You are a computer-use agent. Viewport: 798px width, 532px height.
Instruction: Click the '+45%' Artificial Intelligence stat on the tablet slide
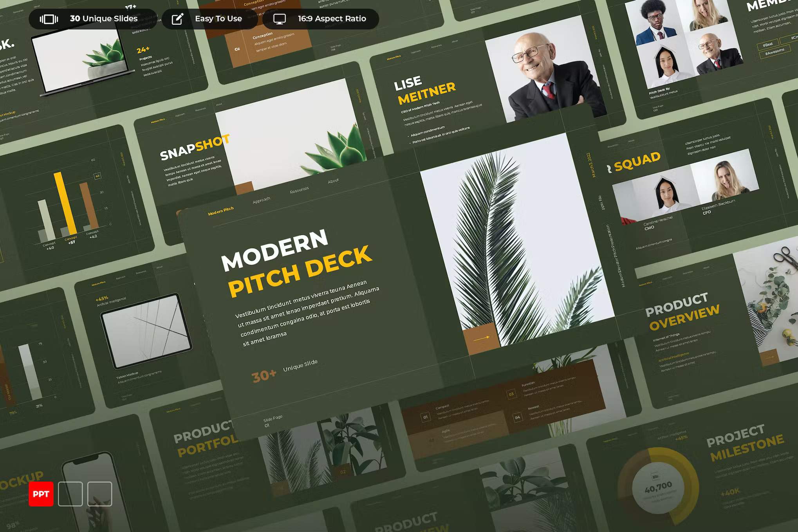(x=102, y=299)
